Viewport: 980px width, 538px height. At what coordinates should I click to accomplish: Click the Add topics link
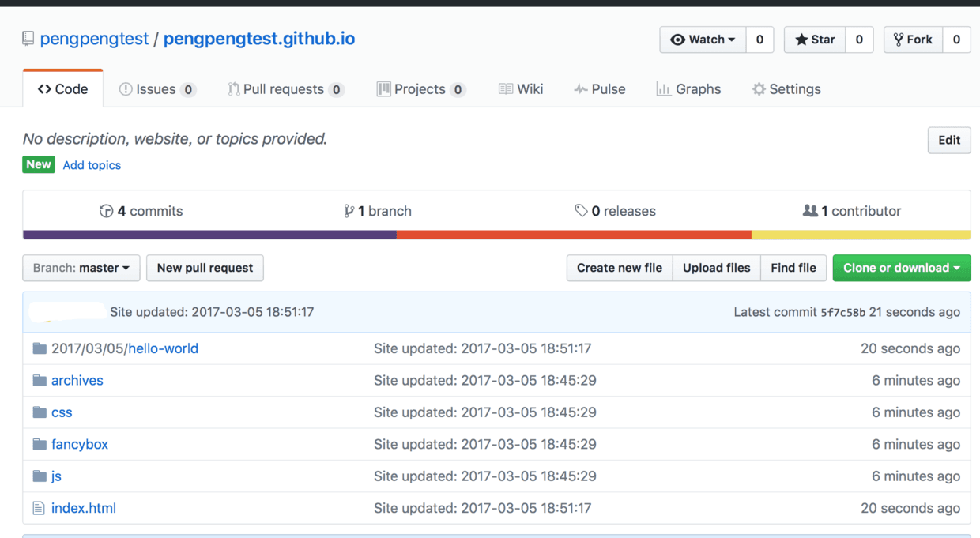(92, 165)
